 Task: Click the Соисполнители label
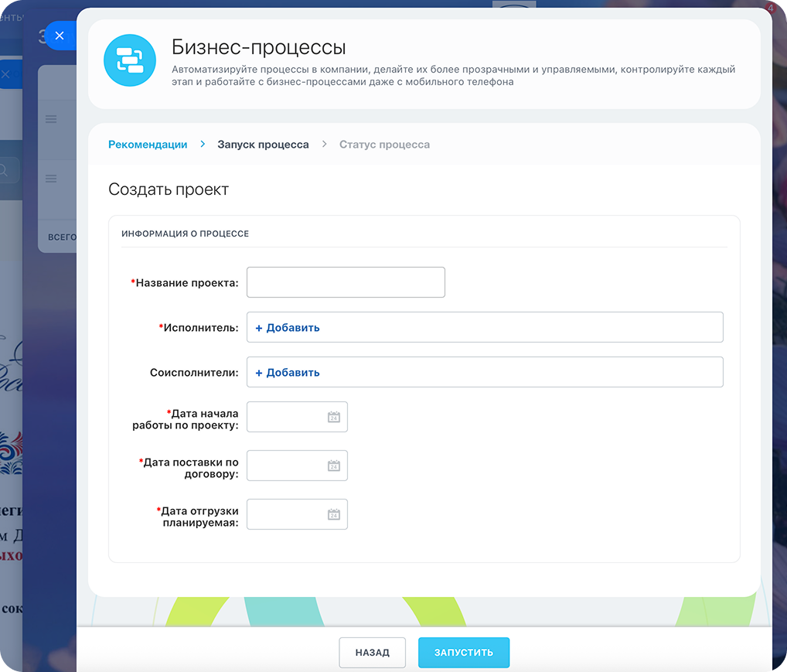click(194, 373)
